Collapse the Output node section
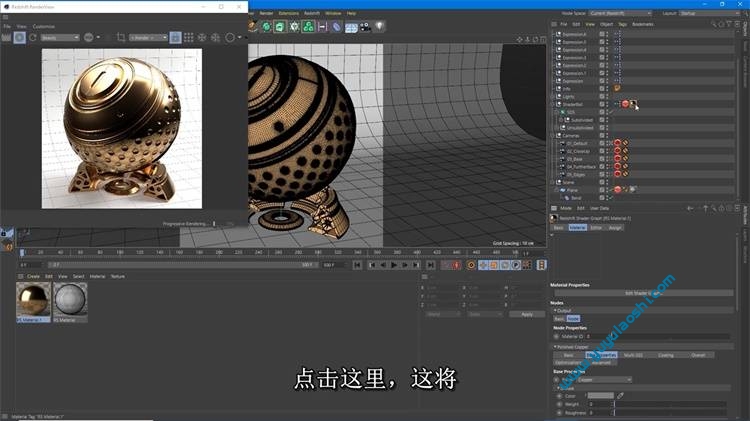 click(555, 310)
